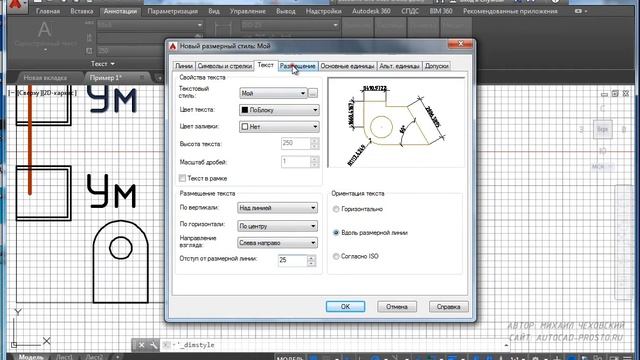Open По вертикали dropdown Над линией
The image size is (640, 360).
278,208
